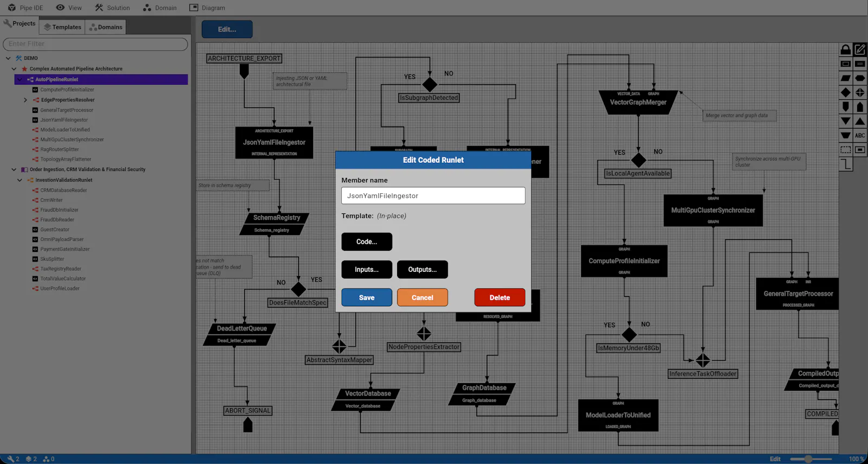
Task: Select PaymentGateInitializer in project tree
Action: coord(65,249)
